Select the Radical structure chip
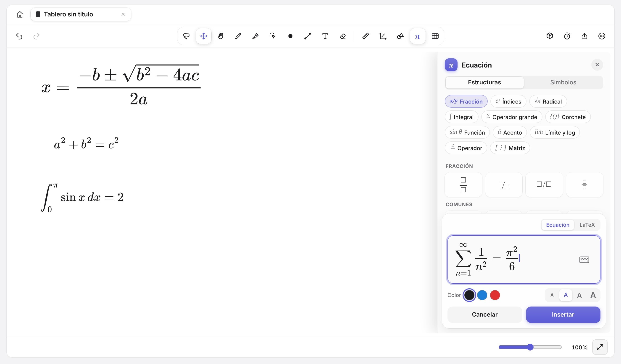 (x=548, y=101)
